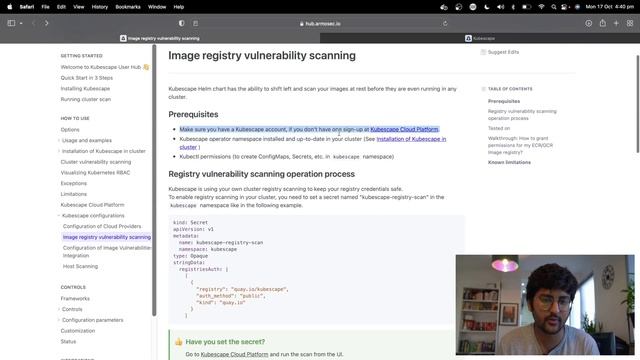Image resolution: width=640 pixels, height=360 pixels.
Task: Click the privacy shield icon
Action: [182, 23]
